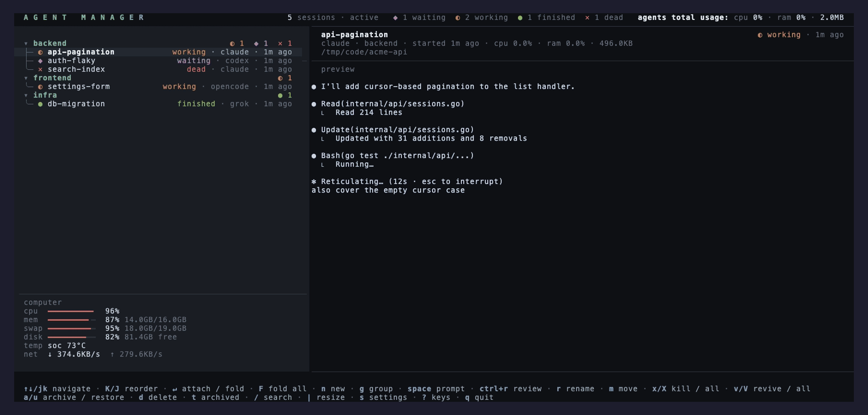Click the frontend group working count icon
This screenshot has width=868, height=415.
pos(280,78)
